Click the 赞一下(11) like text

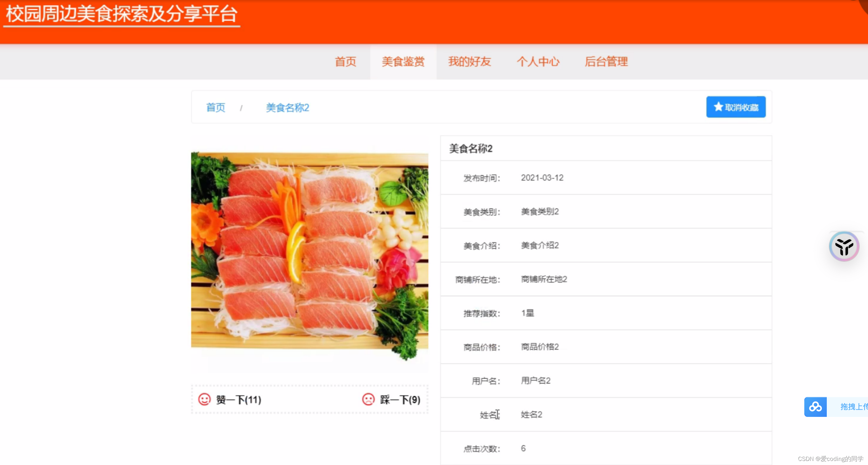(239, 400)
